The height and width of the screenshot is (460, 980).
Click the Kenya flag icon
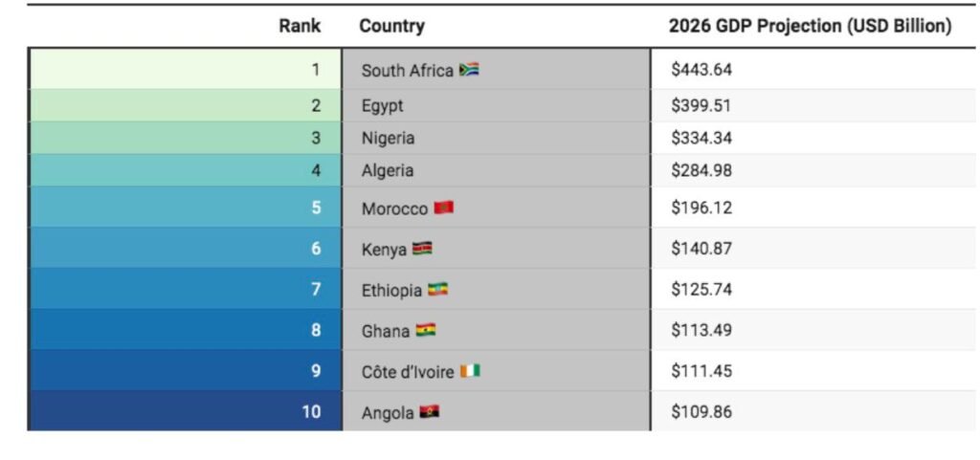pos(422,249)
